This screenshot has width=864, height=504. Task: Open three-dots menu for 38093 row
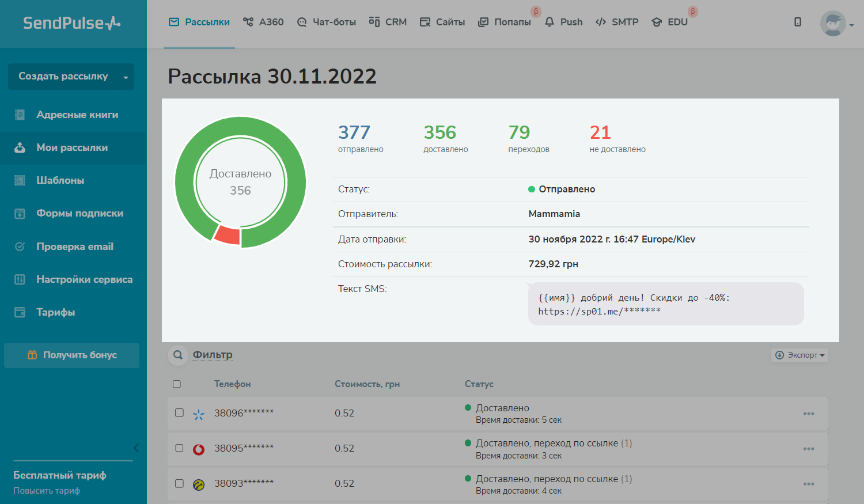point(809,484)
